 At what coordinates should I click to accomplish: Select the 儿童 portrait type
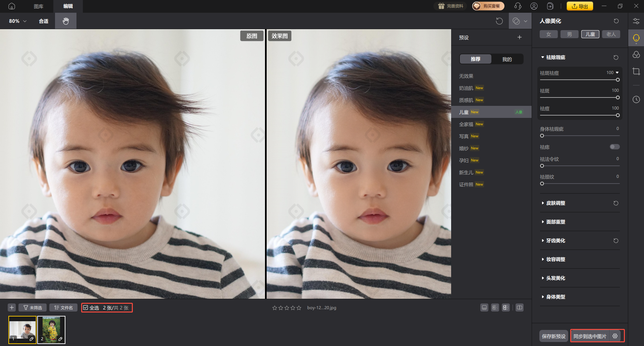click(590, 34)
